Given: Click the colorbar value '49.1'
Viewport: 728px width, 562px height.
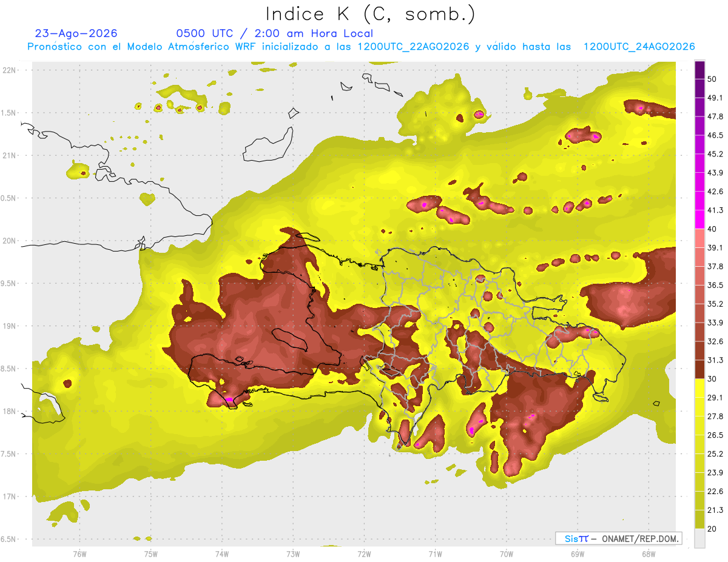Looking at the screenshot, I should click(x=715, y=98).
